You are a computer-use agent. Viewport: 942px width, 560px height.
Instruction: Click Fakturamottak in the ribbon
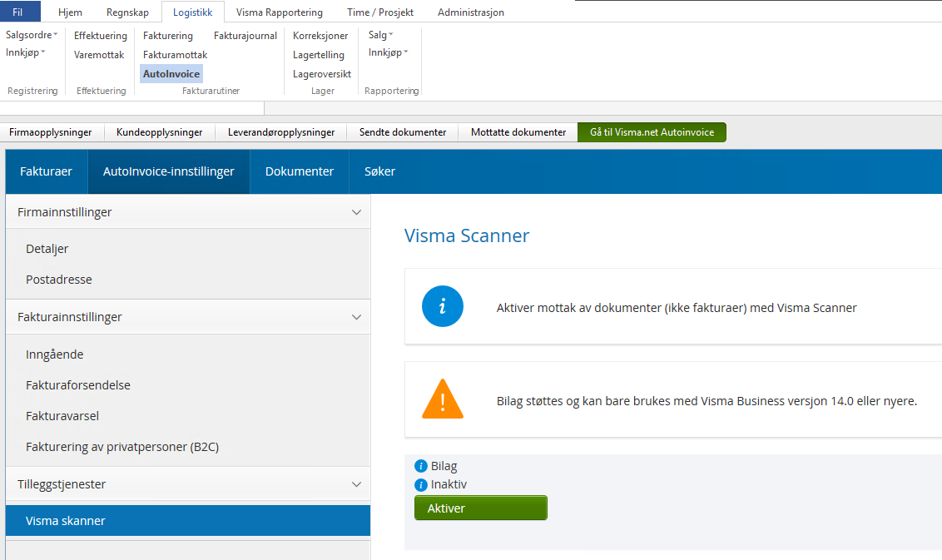coord(175,55)
